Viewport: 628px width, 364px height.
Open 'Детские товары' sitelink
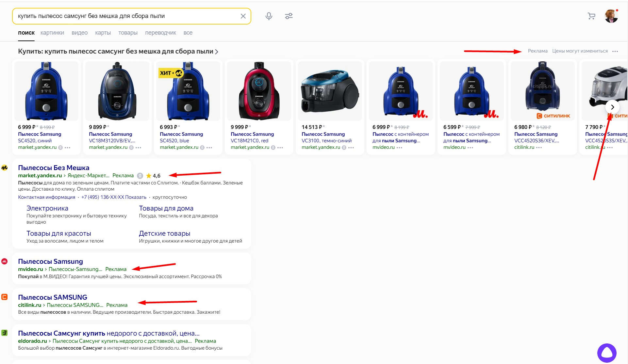pyautogui.click(x=164, y=233)
